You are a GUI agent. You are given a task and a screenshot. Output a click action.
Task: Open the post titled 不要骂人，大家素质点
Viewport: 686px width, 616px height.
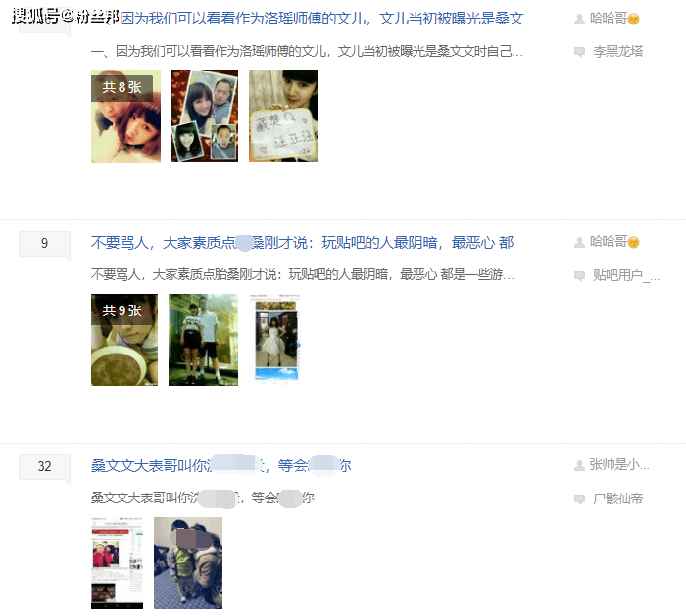pyautogui.click(x=302, y=242)
